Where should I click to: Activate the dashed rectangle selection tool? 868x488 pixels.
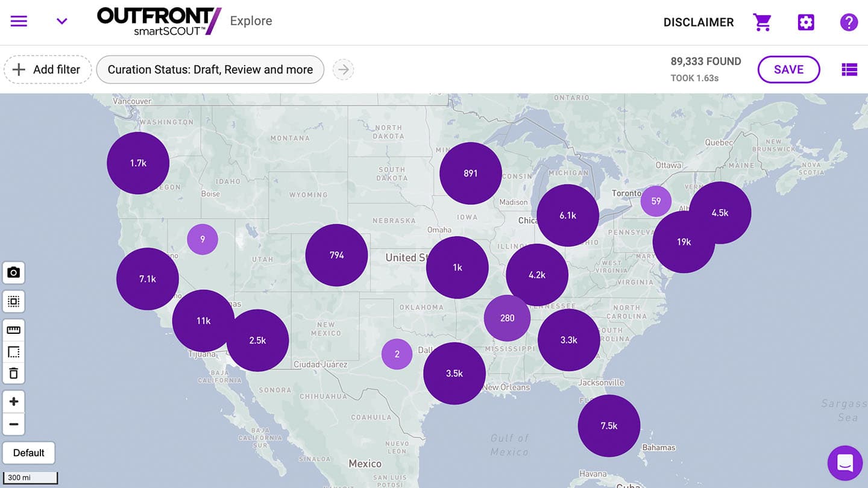click(x=13, y=352)
